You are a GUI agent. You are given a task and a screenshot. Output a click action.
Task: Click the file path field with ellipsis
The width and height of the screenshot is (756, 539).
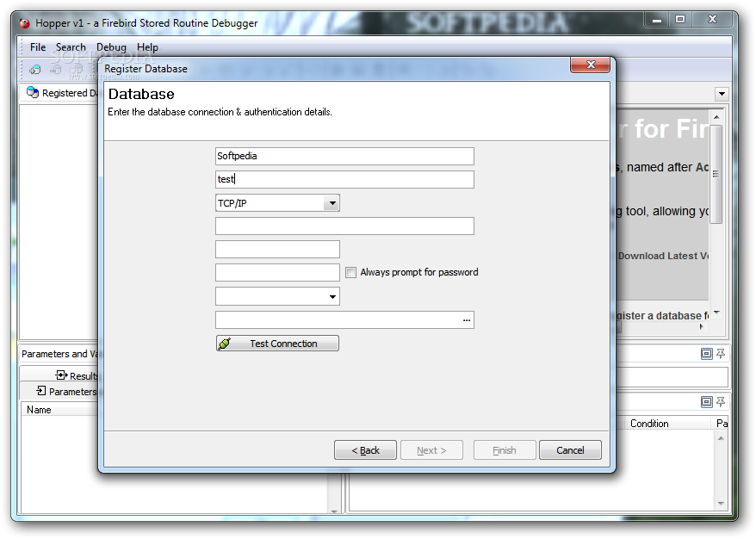[344, 319]
